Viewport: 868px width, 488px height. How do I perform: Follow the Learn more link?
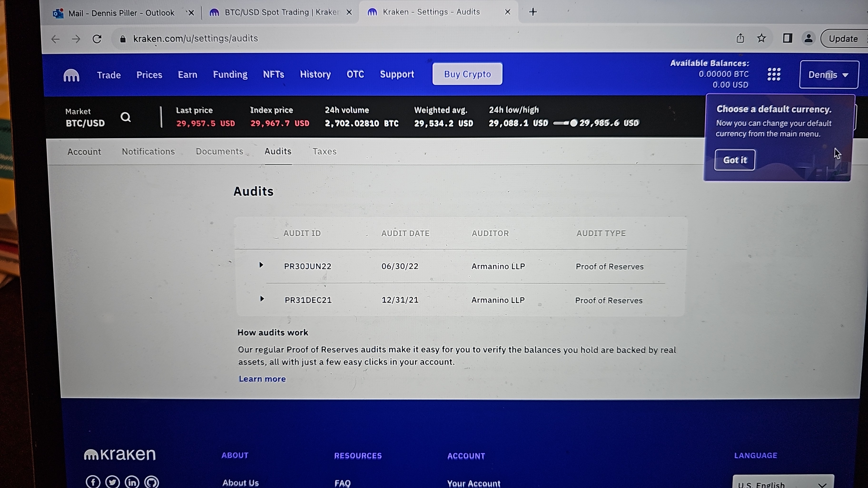[262, 379]
